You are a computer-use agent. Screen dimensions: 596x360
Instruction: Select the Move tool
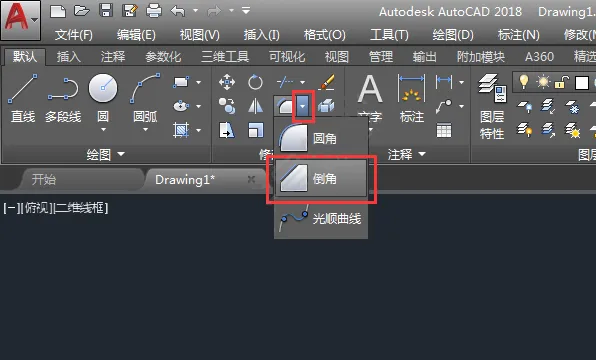[x=227, y=82]
